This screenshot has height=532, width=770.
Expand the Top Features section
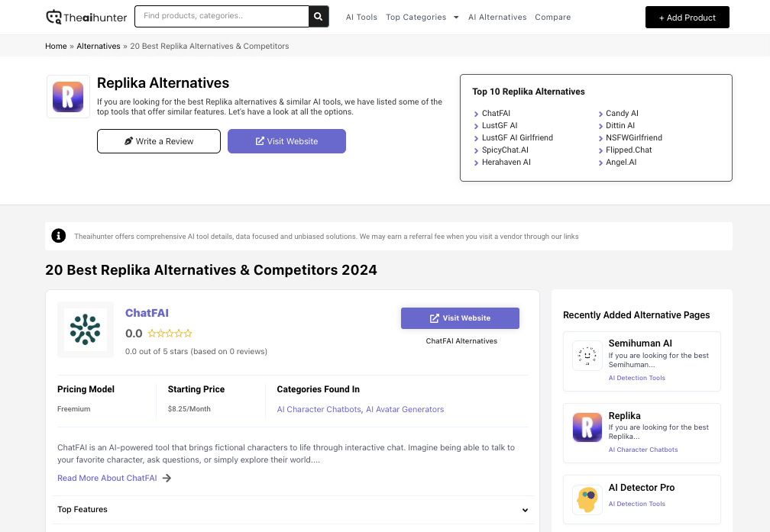click(x=293, y=509)
